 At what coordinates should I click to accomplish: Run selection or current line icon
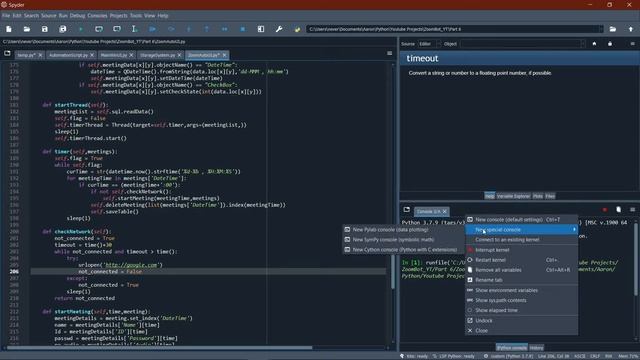pyautogui.click(x=134, y=29)
